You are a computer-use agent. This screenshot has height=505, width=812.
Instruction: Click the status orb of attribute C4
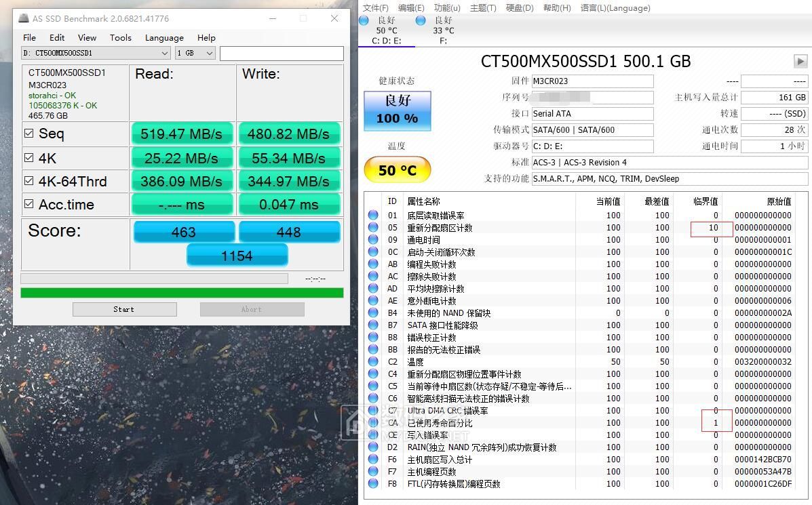(373, 373)
